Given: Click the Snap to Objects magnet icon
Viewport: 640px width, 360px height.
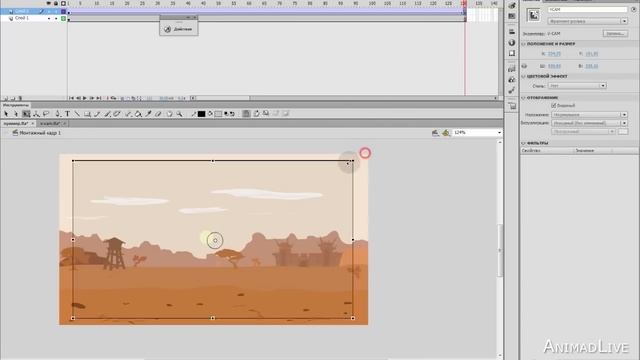Looking at the screenshot, I should 246,114.
